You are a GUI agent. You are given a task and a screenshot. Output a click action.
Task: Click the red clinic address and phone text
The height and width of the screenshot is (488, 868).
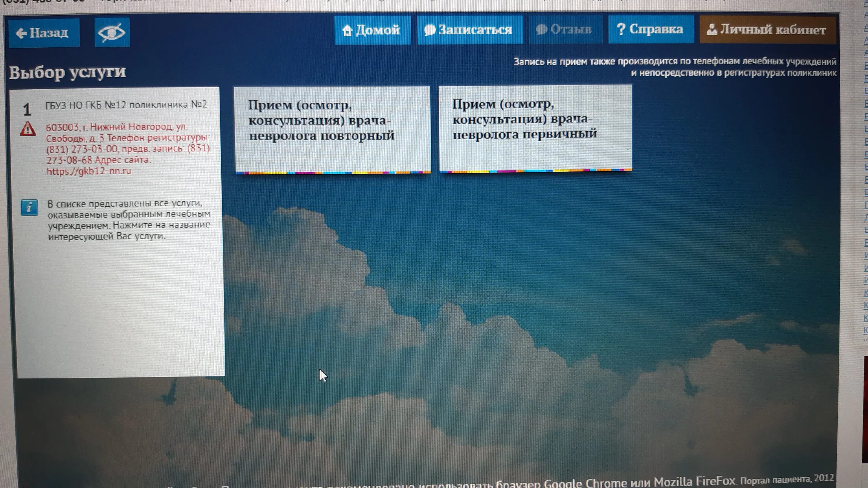pyautogui.click(x=128, y=149)
